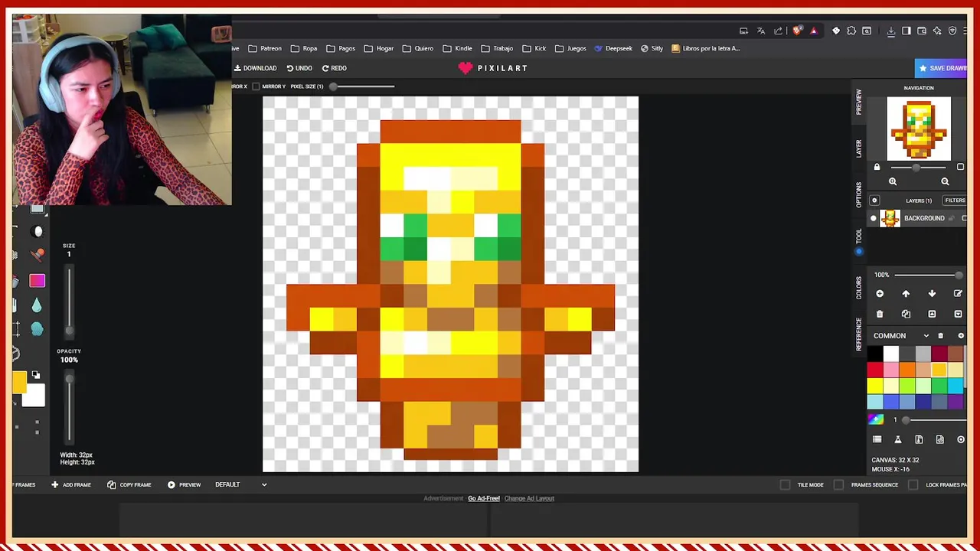Click the translate page icon
The height and width of the screenshot is (551, 980).
(761, 31)
